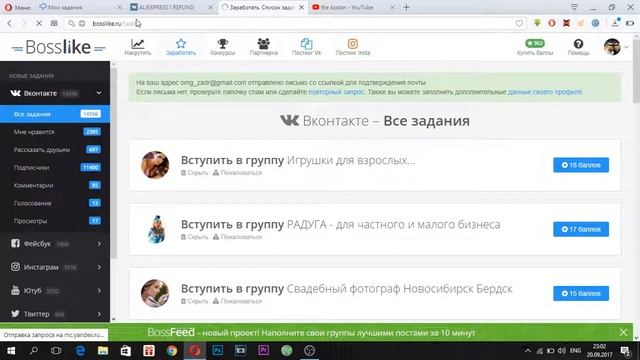Switch to ALIEXPRESS REFUND tab
This screenshot has width=640, height=360.
(x=171, y=7)
